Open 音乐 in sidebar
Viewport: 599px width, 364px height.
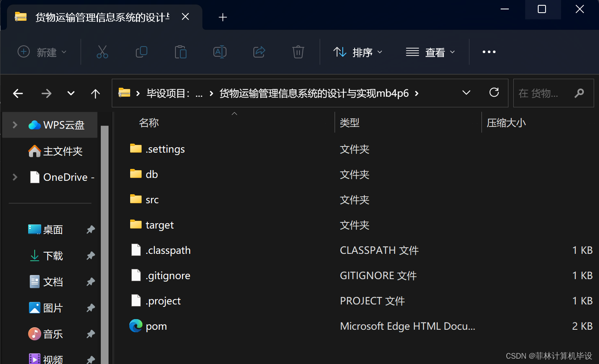pyautogui.click(x=45, y=334)
